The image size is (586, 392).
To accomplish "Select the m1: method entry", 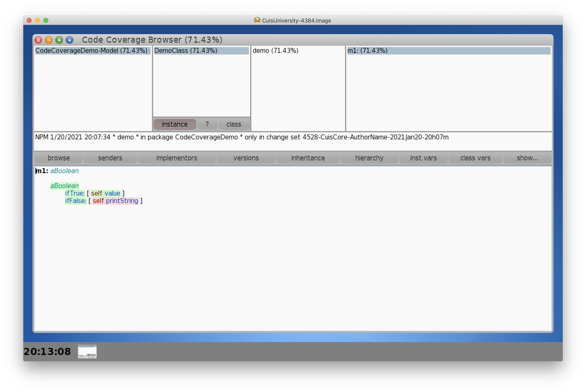I will tap(367, 51).
